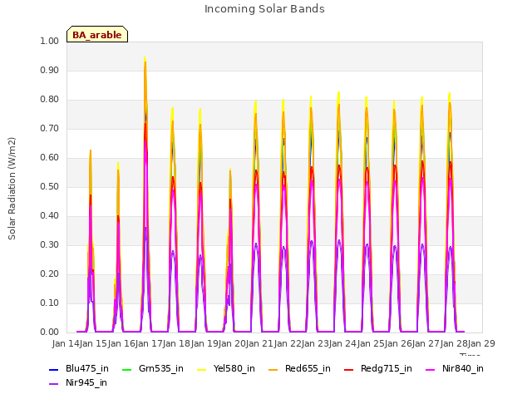
Task: Select the Grn535_in legend entry
Action: [153, 369]
